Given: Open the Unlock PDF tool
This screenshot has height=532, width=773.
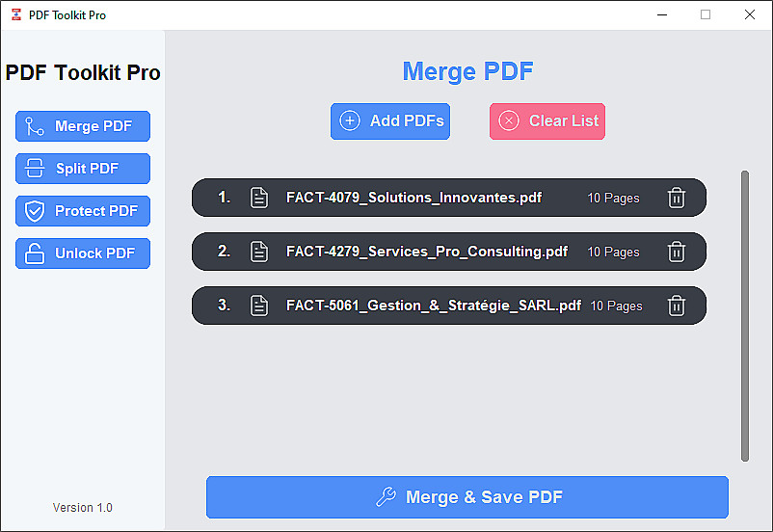Looking at the screenshot, I should (83, 253).
